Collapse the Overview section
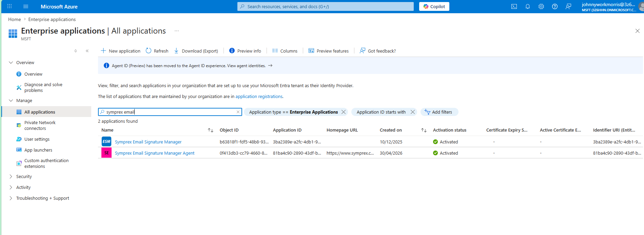The height and width of the screenshot is (235, 644). [11, 62]
